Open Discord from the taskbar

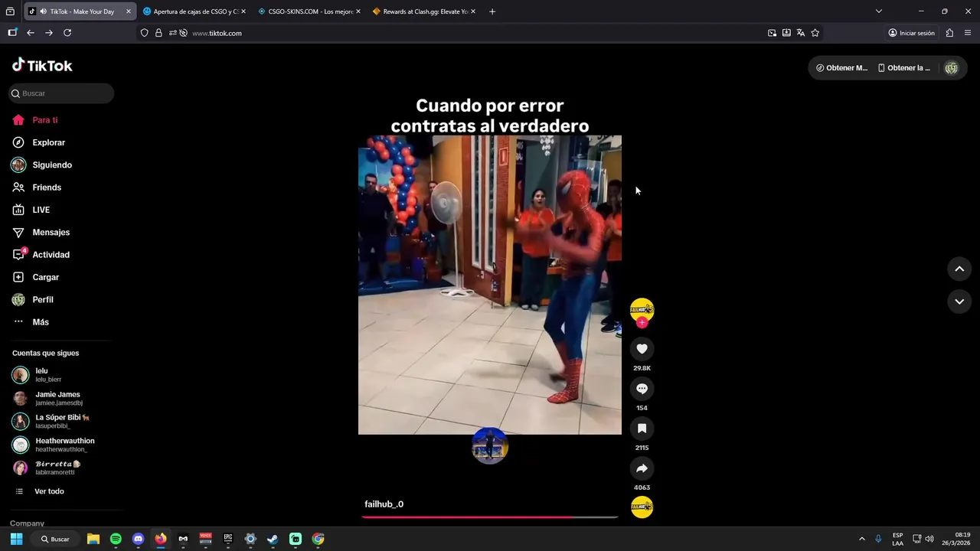[138, 539]
